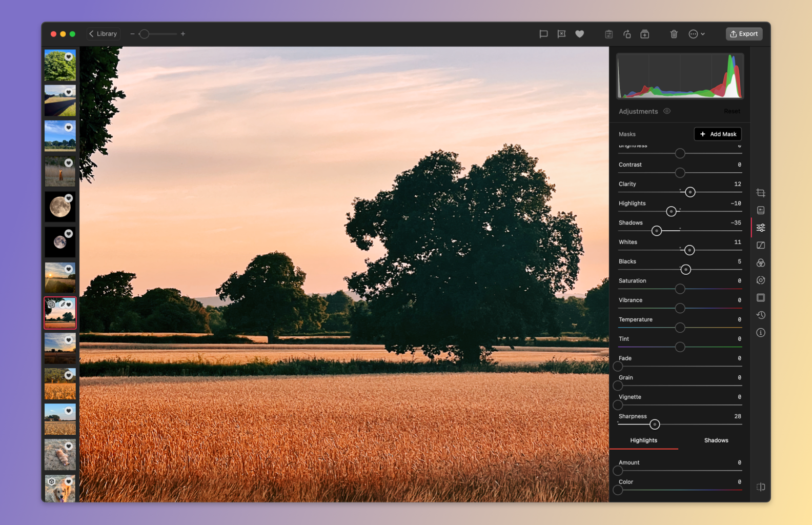Click the Highlights adjustment slider knob
The height and width of the screenshot is (525, 812).
tap(671, 211)
